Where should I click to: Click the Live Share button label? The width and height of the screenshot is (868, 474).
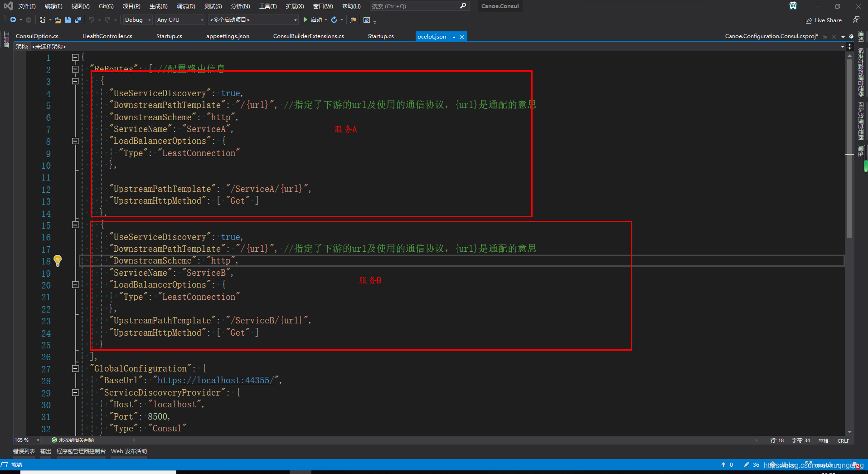[x=828, y=20]
